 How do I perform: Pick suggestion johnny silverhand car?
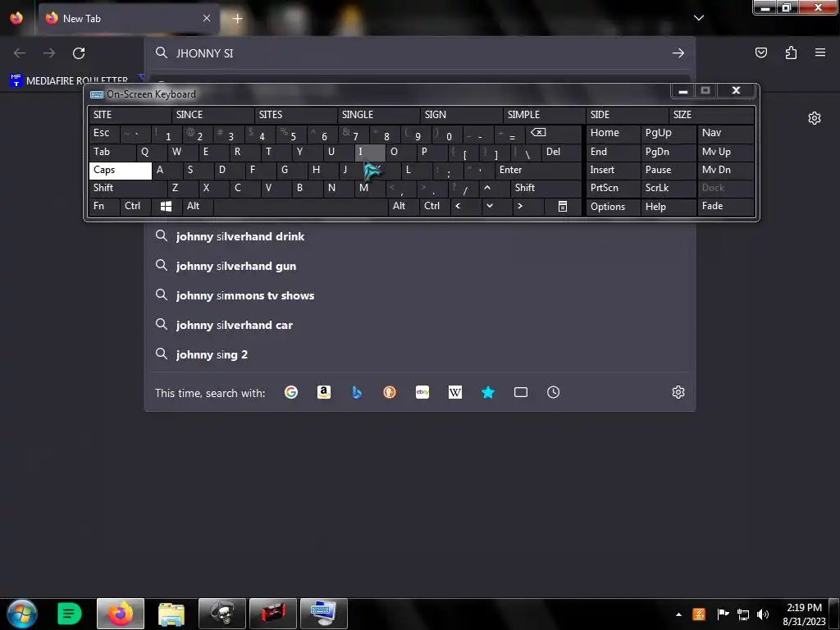click(x=420, y=325)
